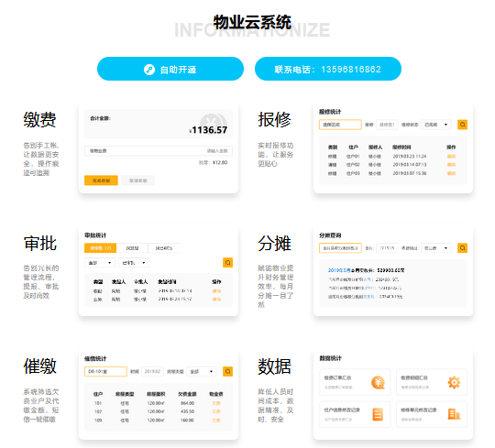Click the search icon in 审批统计 panel

tap(227, 263)
